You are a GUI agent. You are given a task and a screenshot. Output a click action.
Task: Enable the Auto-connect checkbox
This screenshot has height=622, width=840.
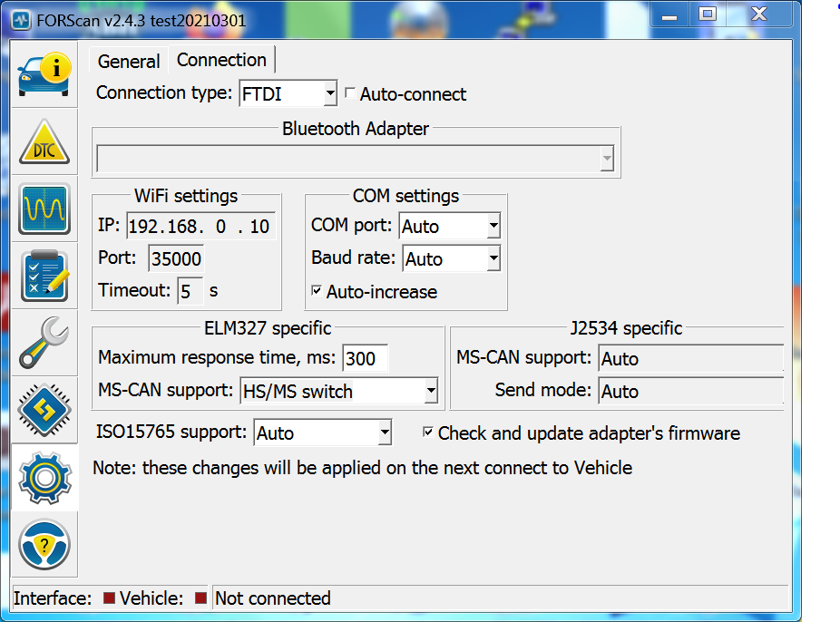350,94
